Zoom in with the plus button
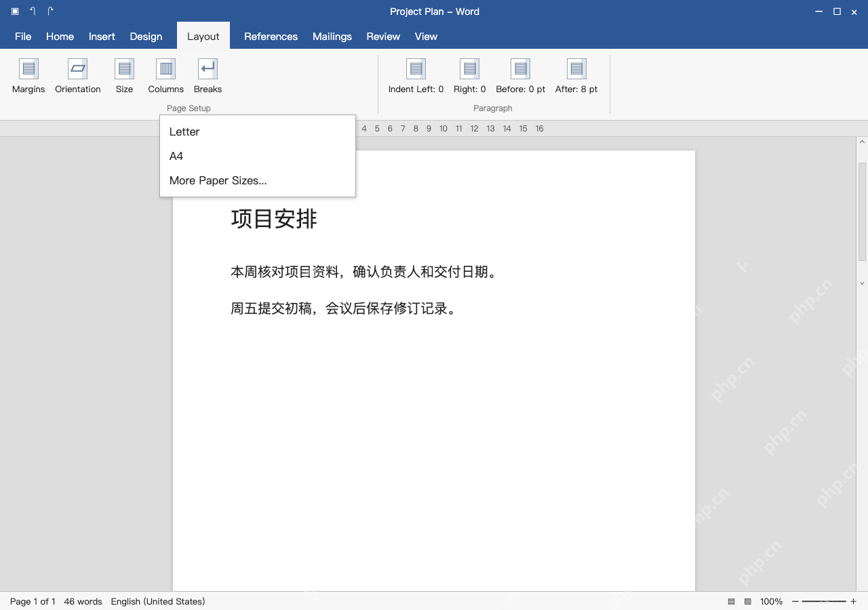The image size is (868, 610). point(853,601)
